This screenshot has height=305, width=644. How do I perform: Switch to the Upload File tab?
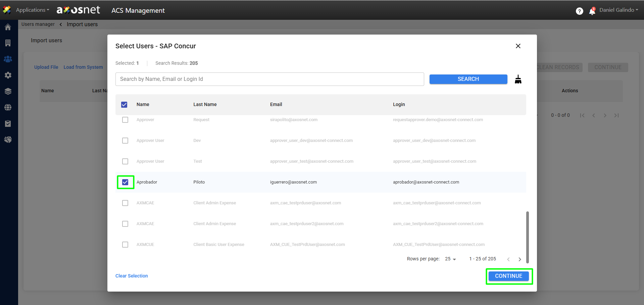(46, 67)
